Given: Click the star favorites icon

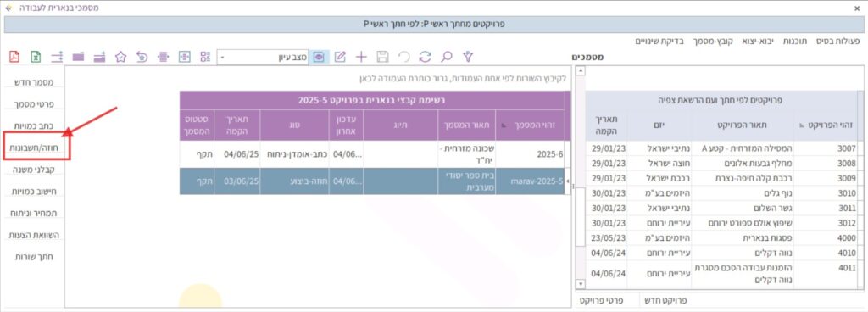Looking at the screenshot, I should 120,57.
